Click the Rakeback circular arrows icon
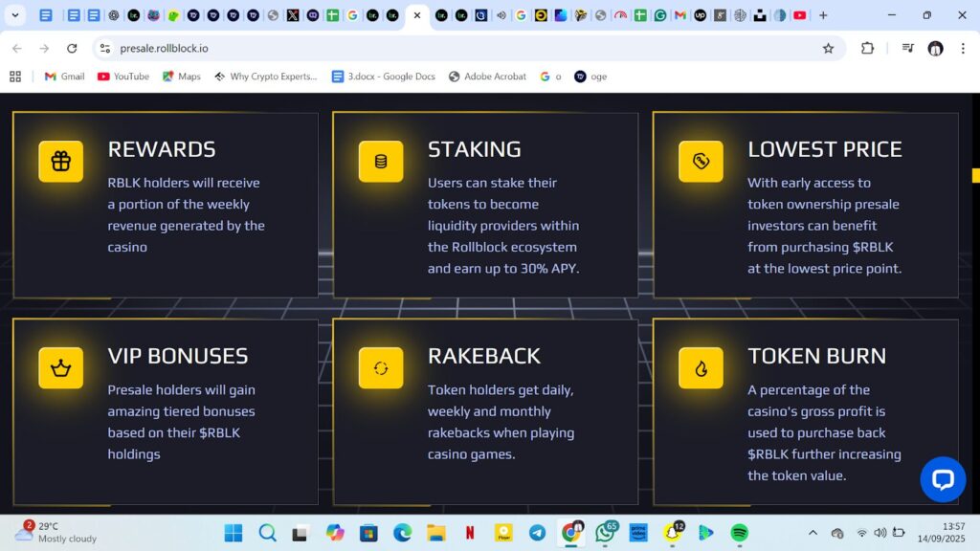980x551 pixels. point(381,368)
